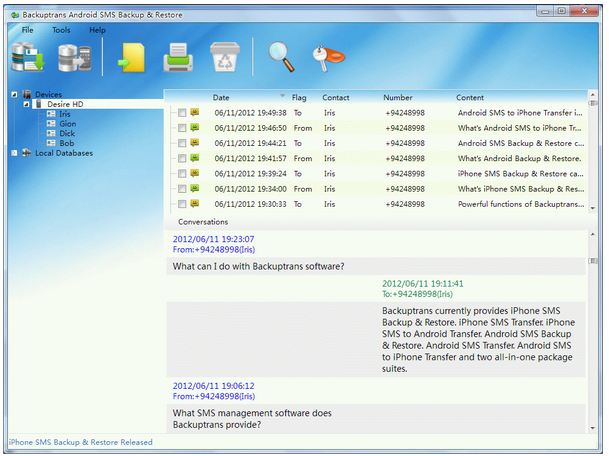Click the message icon on the 19:30:33 row
The width and height of the screenshot is (609, 456).
[x=195, y=203]
